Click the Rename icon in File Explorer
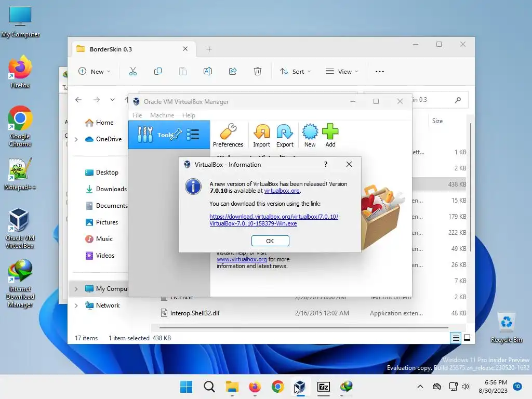Image resolution: width=532 pixels, height=399 pixels. (208, 71)
